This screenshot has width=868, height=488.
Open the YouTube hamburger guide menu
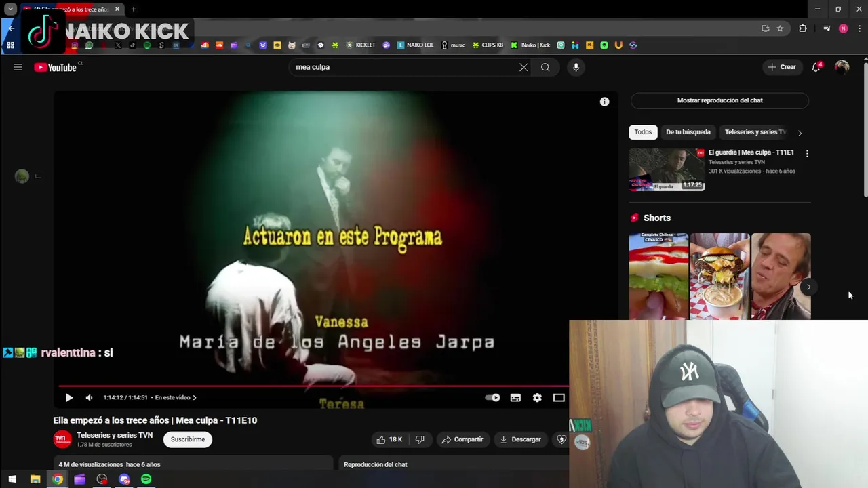tap(18, 67)
